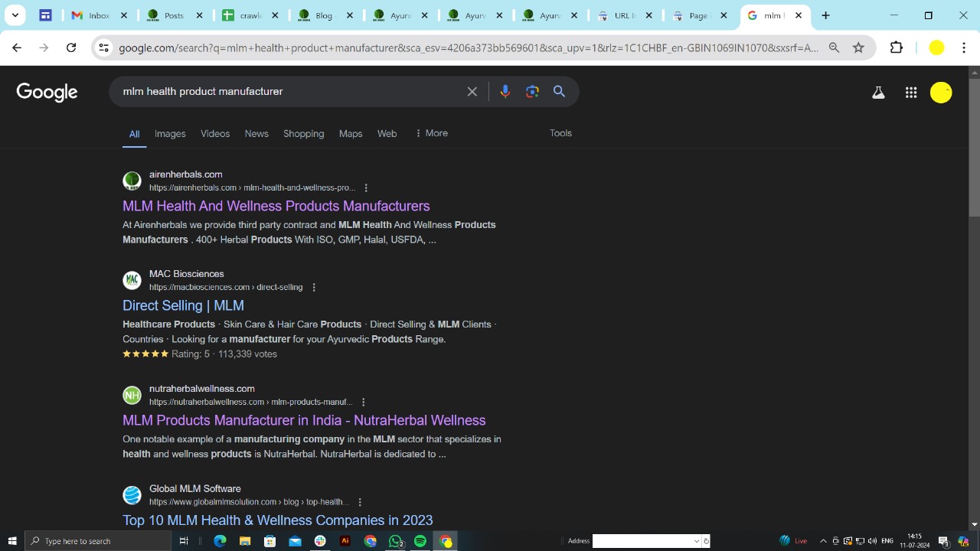Viewport: 980px width, 551px height.
Task: Open MLM Products Manufacturer in India result
Action: (304, 420)
